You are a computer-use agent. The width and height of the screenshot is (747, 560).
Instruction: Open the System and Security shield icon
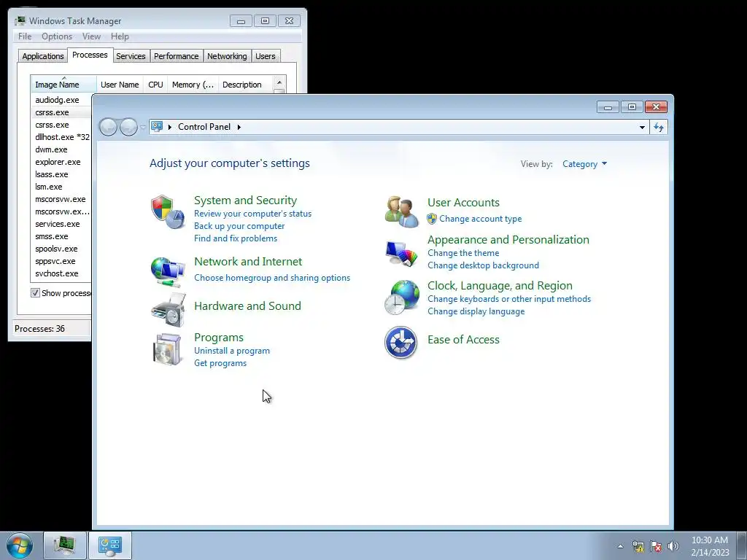[168, 211]
